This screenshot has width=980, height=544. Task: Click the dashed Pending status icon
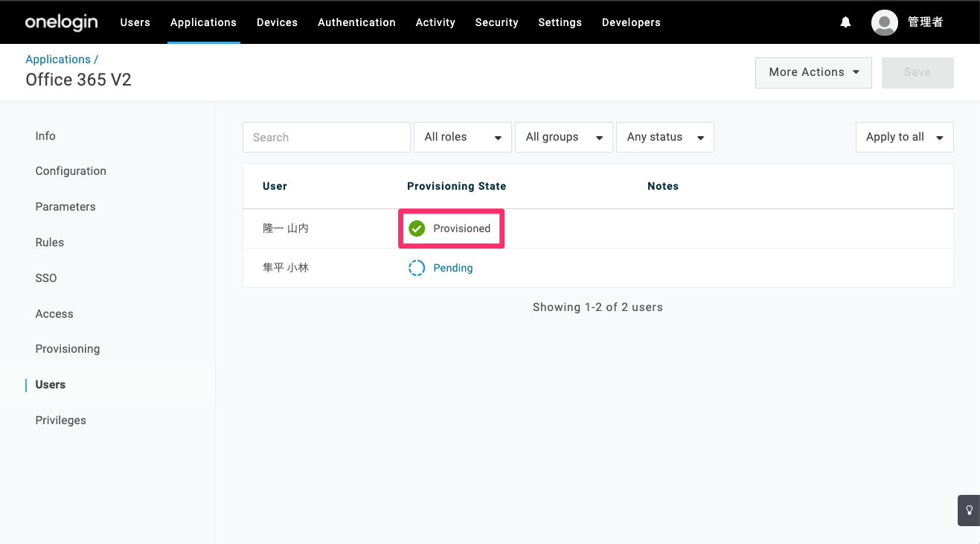coord(417,268)
